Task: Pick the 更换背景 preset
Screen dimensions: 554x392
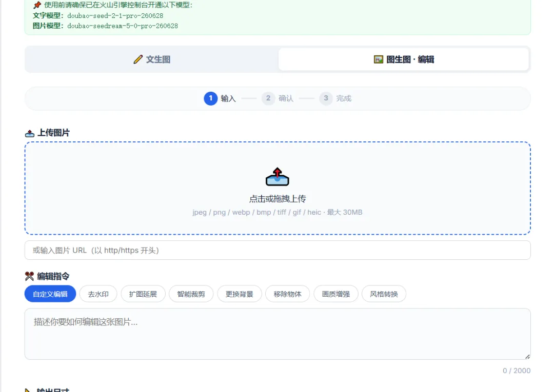Action: coord(240,294)
